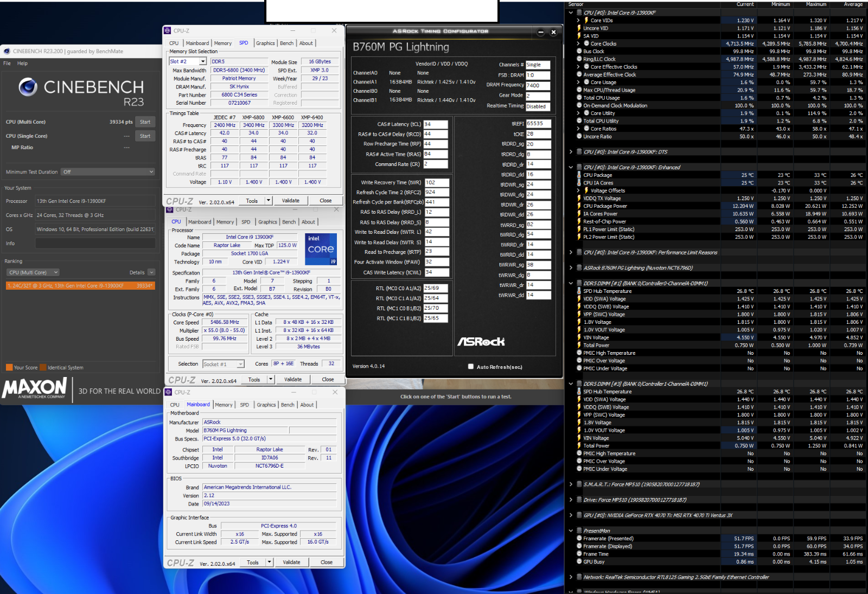Select the Mainboard tab in CPU window

pyautogui.click(x=200, y=222)
